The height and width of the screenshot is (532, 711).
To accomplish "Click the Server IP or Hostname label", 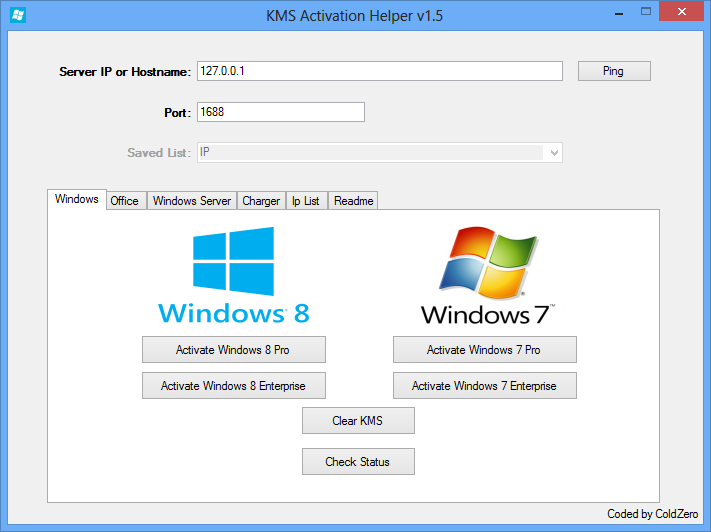I will point(125,72).
